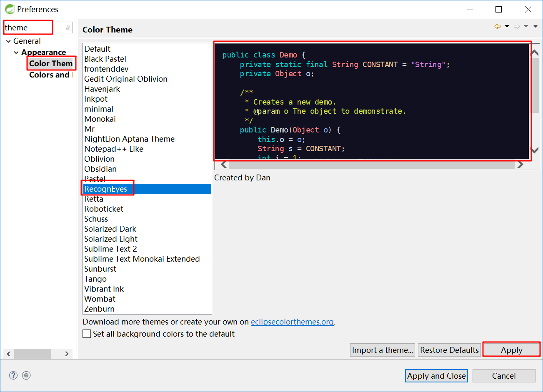Image resolution: width=543 pixels, height=392 pixels.
Task: Collapse the Appearance tree node
Action: tap(16, 52)
